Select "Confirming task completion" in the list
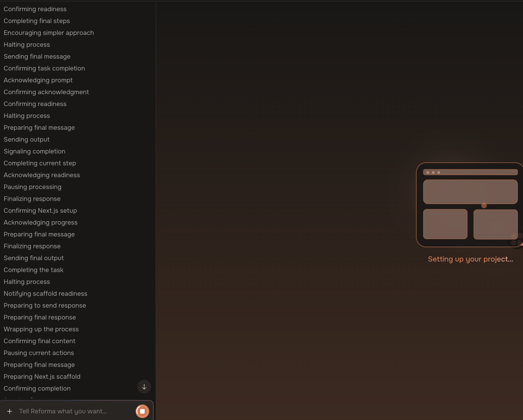This screenshot has height=420, width=523. (44, 68)
